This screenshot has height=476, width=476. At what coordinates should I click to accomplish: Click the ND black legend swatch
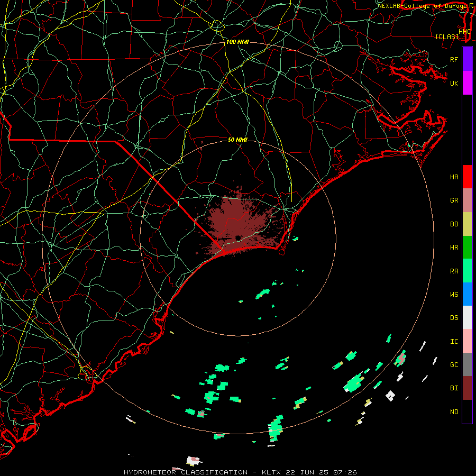467,411
